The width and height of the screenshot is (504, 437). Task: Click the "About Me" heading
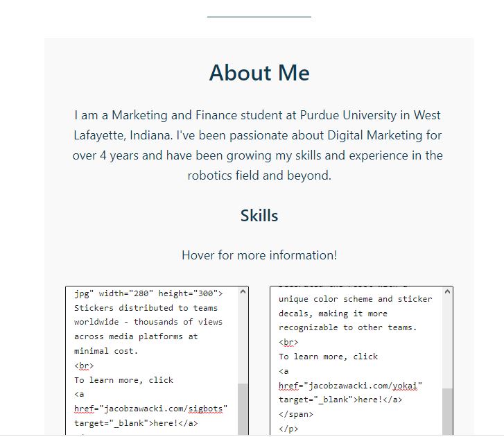pyautogui.click(x=259, y=73)
